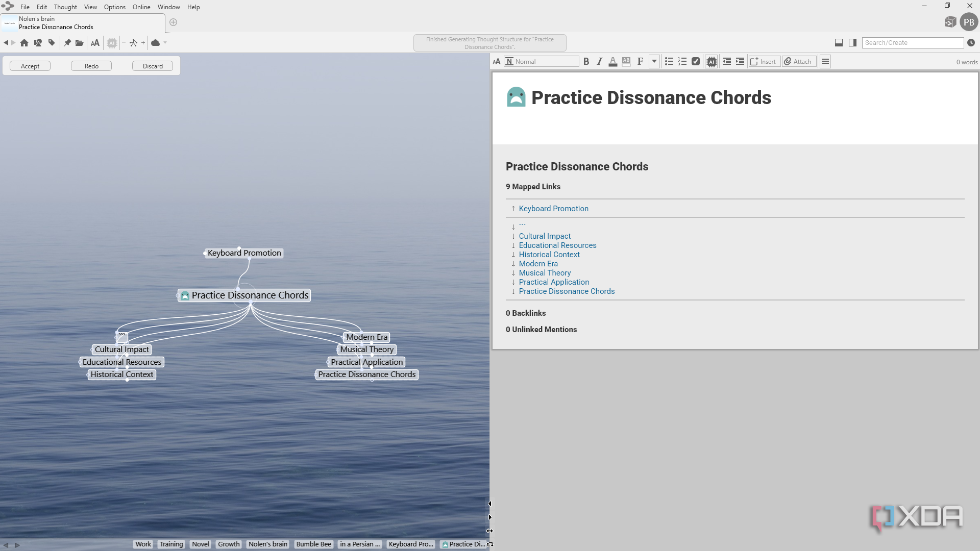Increase indent in the notes toolbar

click(740, 62)
